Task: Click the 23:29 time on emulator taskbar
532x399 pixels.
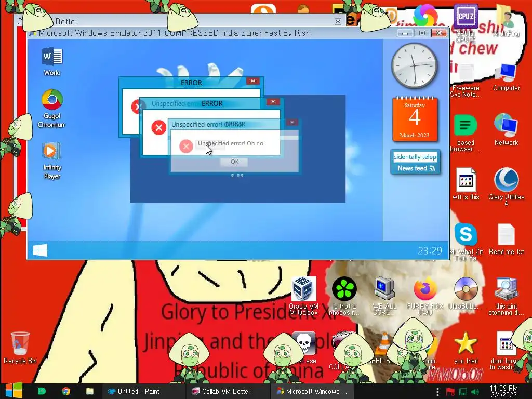Action: coord(430,250)
